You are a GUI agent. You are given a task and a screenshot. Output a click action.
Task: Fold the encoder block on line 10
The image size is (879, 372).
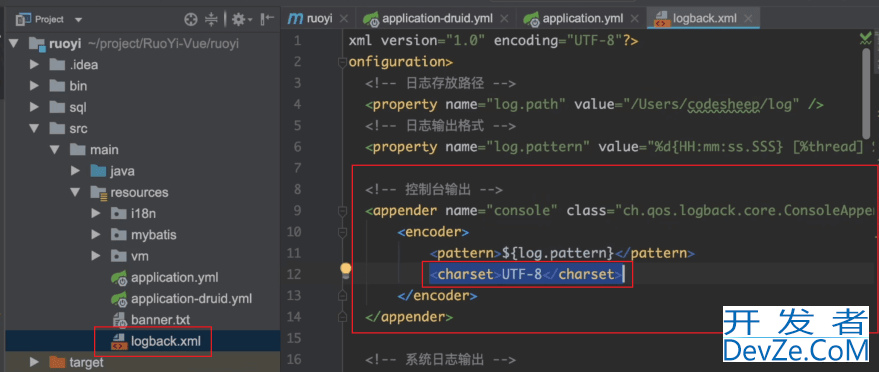point(342,232)
